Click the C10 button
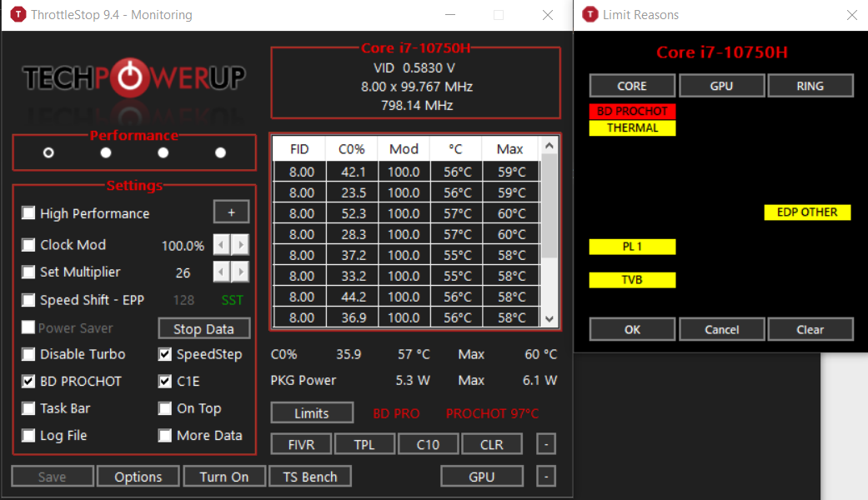This screenshot has width=868, height=500. click(x=428, y=444)
